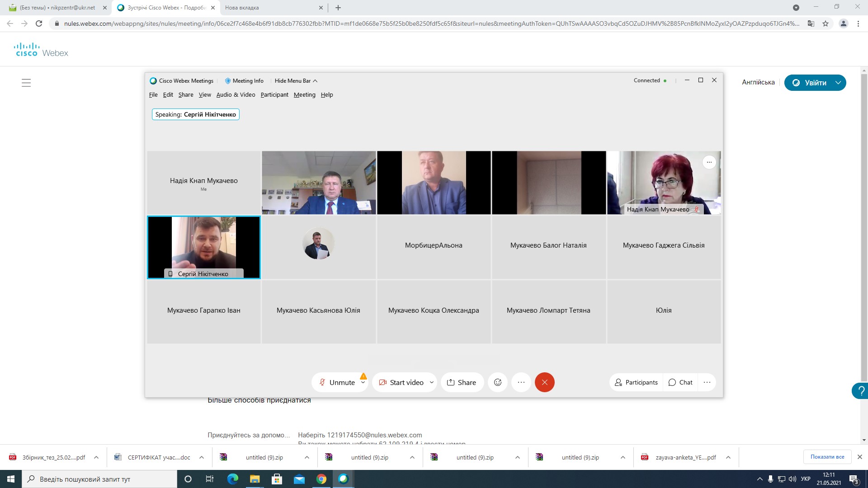Click the Увійти sign-in button
Screen dimensions: 868x488
[810, 83]
